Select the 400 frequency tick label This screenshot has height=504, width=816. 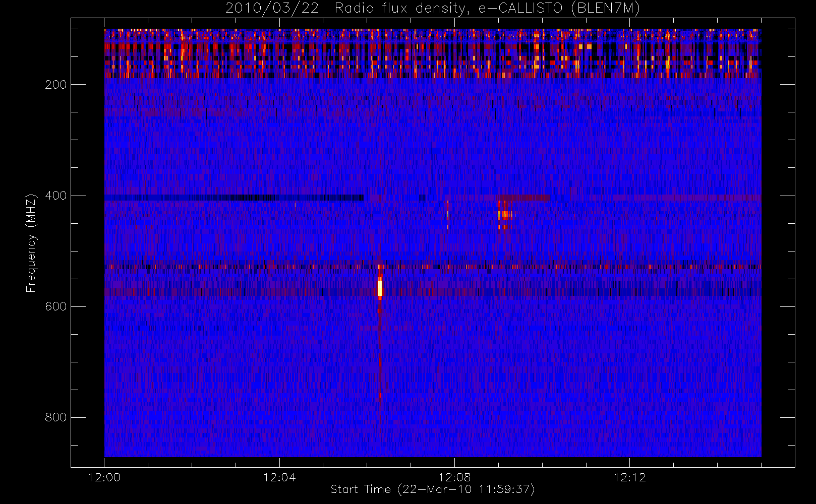coord(56,196)
